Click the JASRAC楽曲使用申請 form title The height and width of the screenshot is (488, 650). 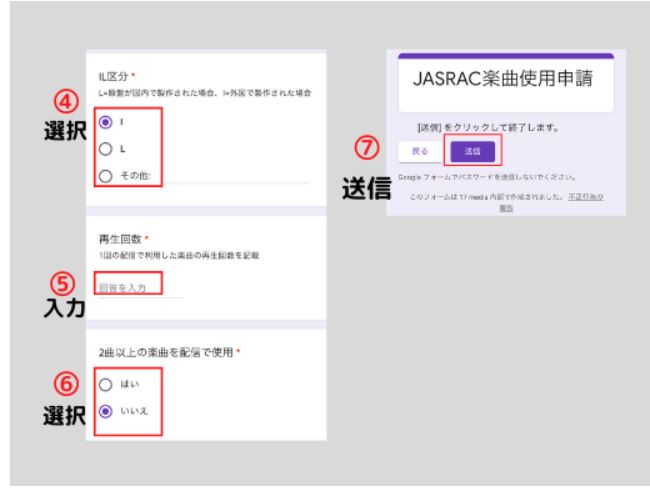[512, 82]
